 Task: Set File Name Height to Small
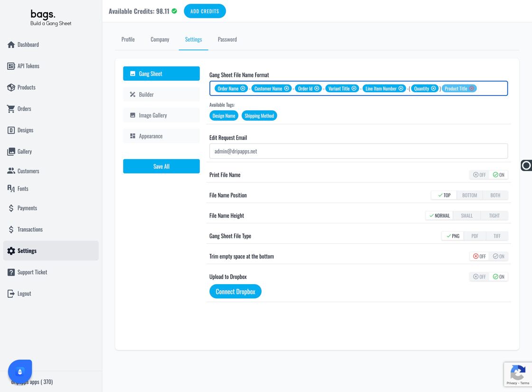click(x=466, y=216)
